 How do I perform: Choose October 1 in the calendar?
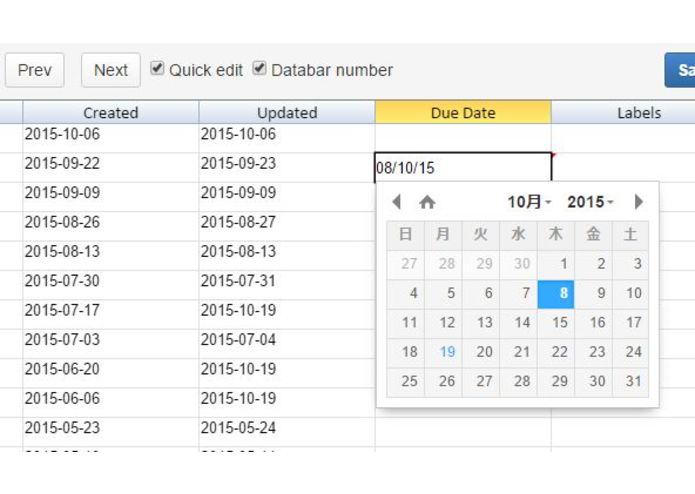pos(556,264)
